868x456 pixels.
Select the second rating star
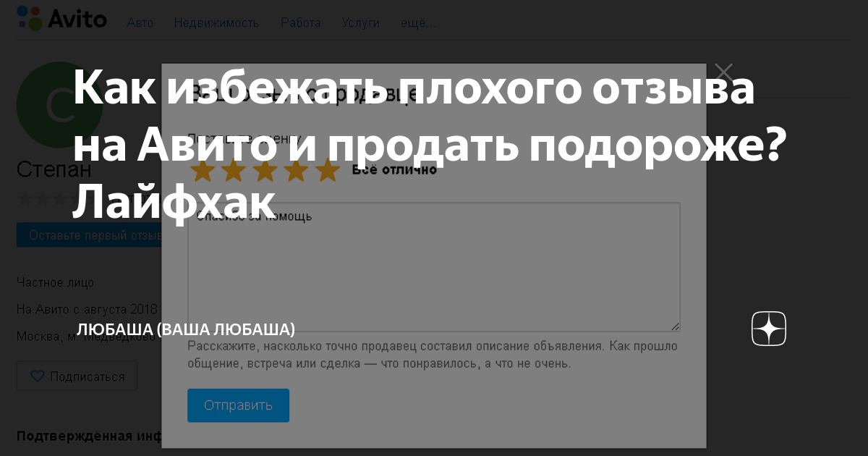tap(234, 170)
